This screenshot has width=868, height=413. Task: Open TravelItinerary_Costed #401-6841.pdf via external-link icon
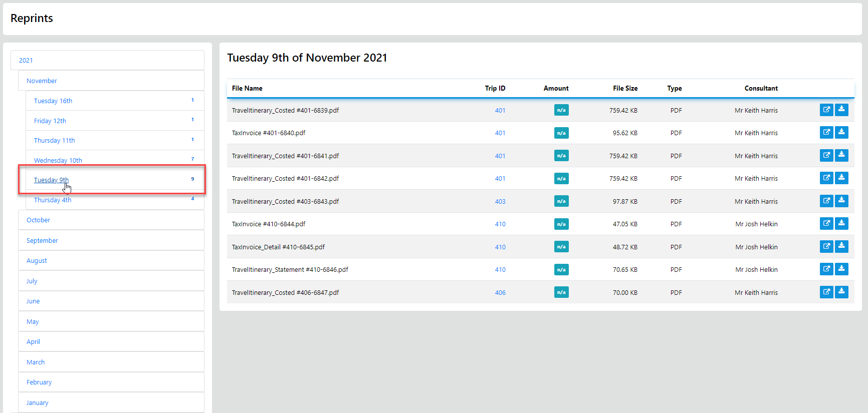click(826, 155)
